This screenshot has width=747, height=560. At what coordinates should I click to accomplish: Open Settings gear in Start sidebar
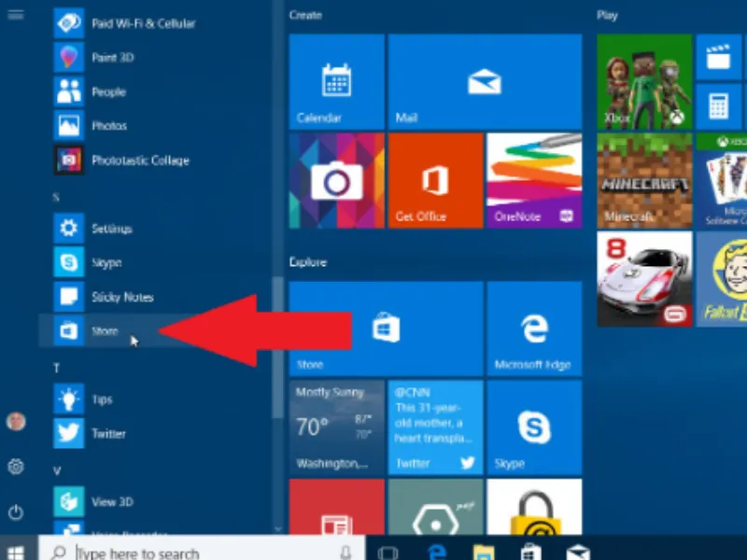point(16,467)
